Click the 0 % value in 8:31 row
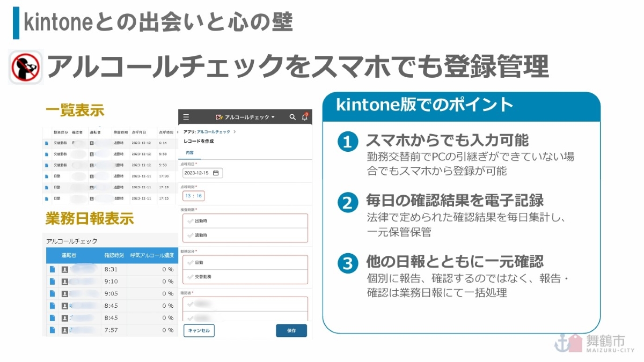Image resolution: width=644 pixels, height=362 pixels. tap(168, 269)
